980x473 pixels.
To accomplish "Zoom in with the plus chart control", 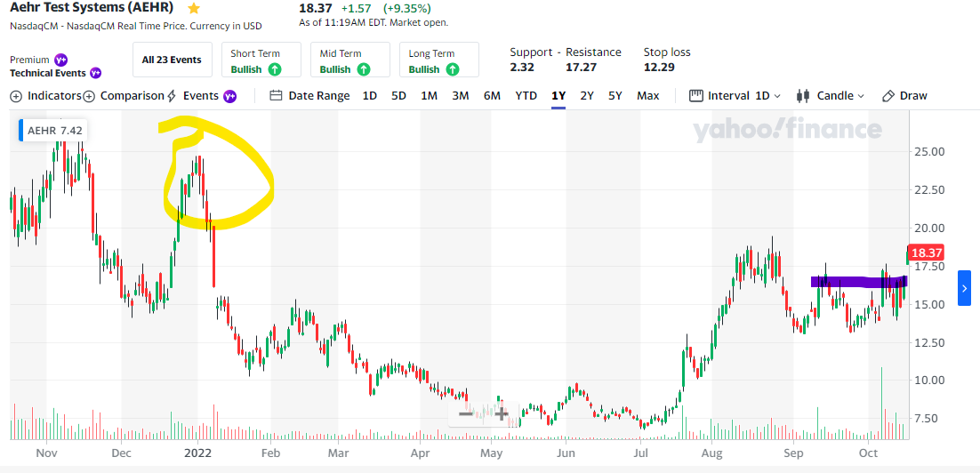I will pos(502,413).
